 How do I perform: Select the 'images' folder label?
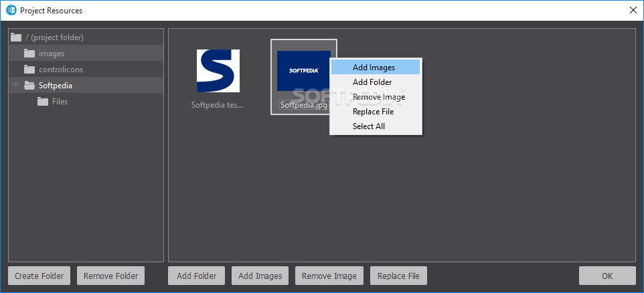coord(52,54)
